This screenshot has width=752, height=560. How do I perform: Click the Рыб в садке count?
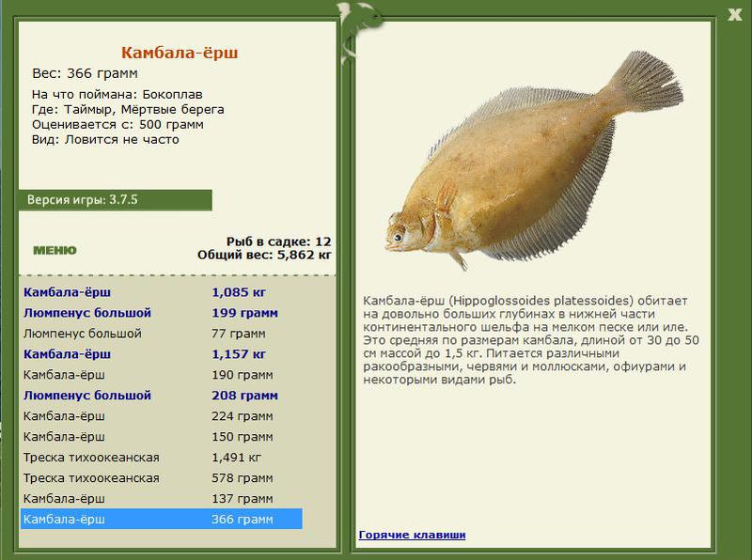click(278, 241)
